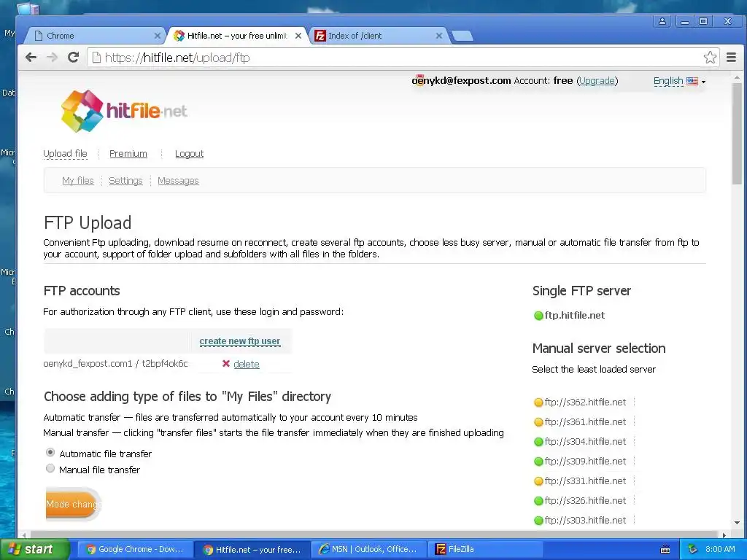Screen dimensions: 747x560
Task: Click the green status dot for s303 server
Action: (538, 521)
